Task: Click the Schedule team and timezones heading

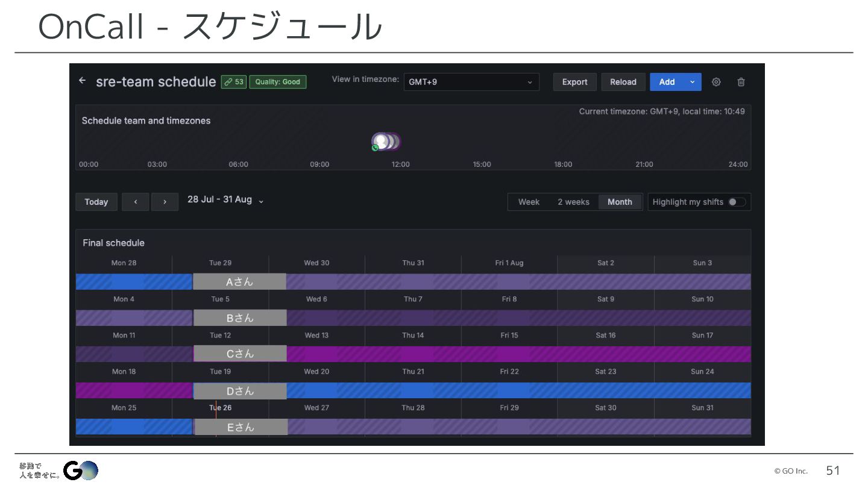Action: coord(146,120)
